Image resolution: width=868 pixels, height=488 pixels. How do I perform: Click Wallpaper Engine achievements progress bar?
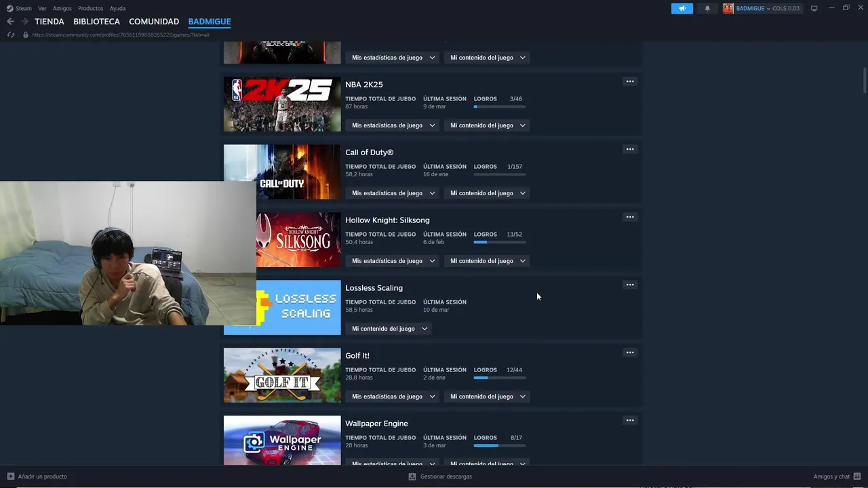500,445
